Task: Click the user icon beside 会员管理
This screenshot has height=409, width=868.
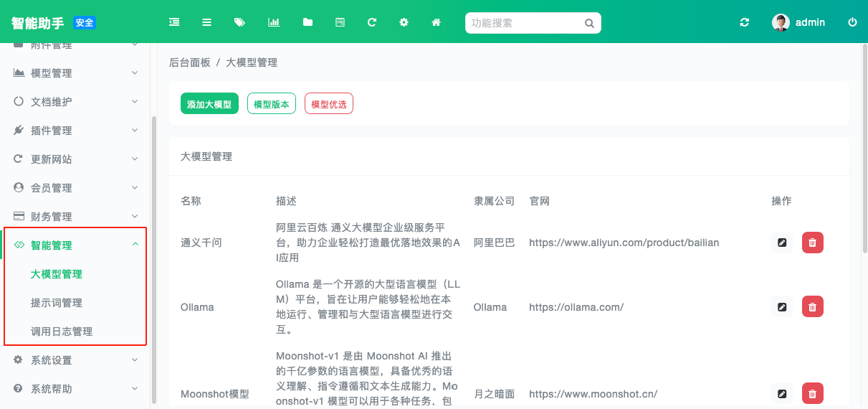Action: click(19, 188)
